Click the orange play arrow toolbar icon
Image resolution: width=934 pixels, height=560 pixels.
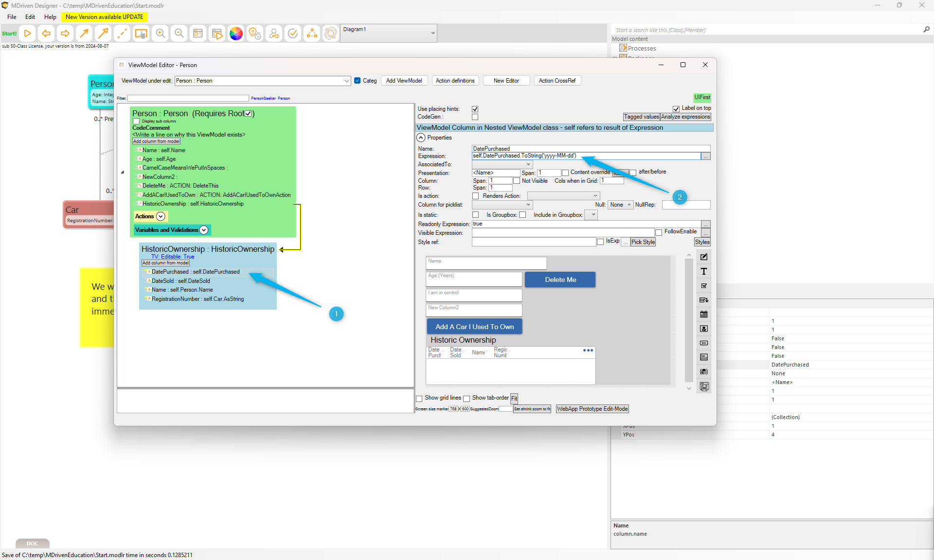click(x=28, y=34)
